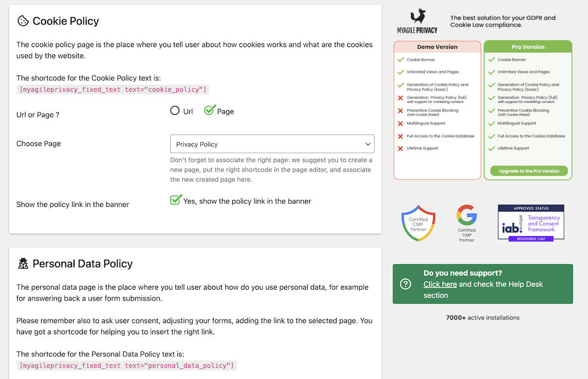
Task: Click 'Cookie Banner' in Pro Version list
Action: pos(512,59)
